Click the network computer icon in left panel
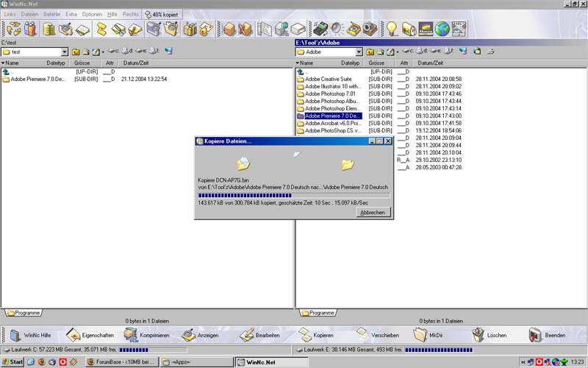Viewport: 588px width, 368px height. pos(169,51)
